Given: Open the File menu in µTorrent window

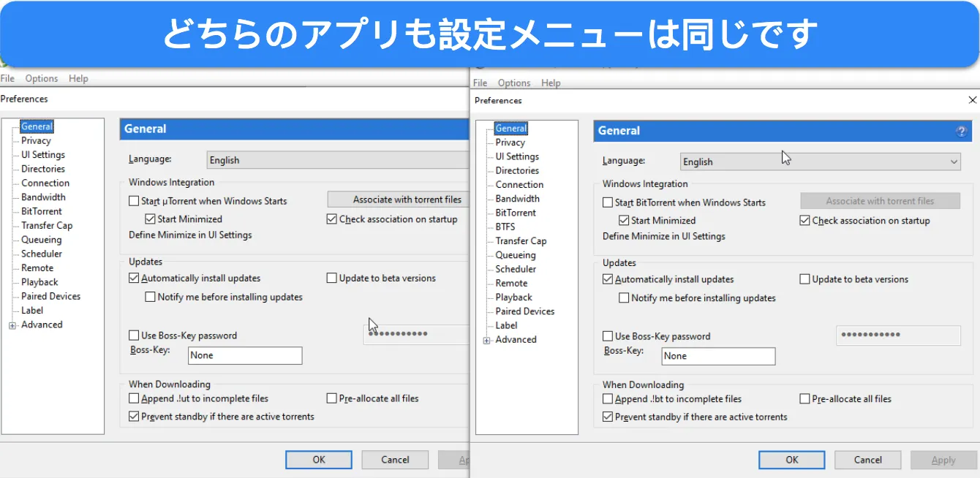Looking at the screenshot, I should [x=7, y=78].
